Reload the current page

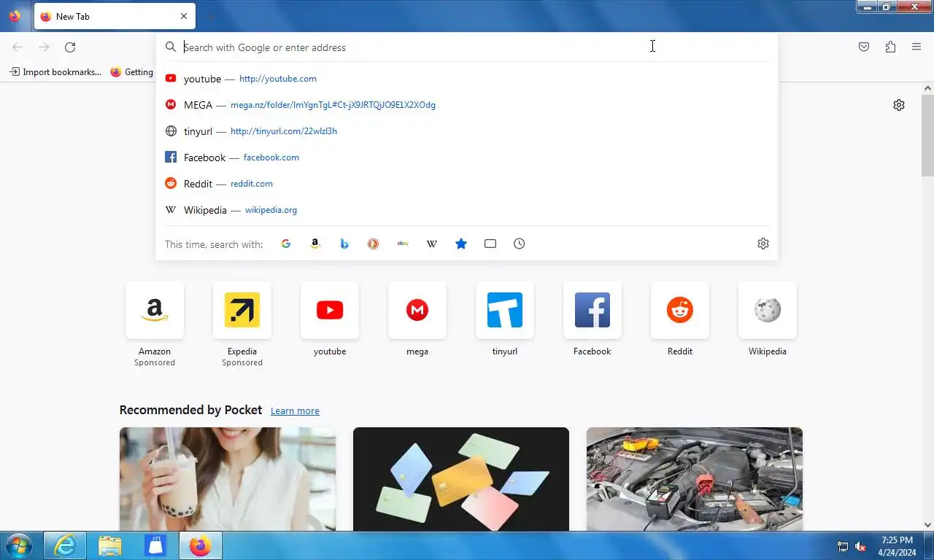coord(70,47)
